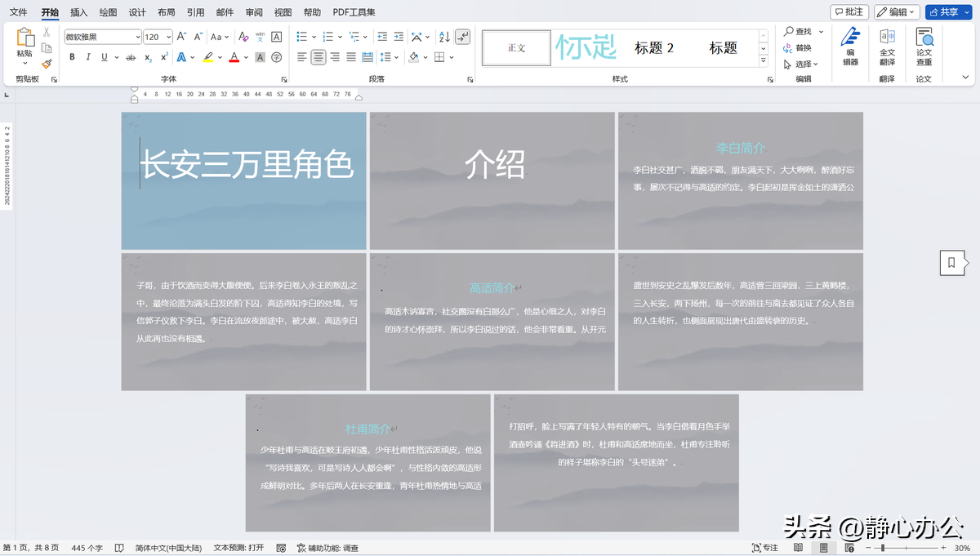Switch to Read mode view

pyautogui.click(x=798, y=548)
